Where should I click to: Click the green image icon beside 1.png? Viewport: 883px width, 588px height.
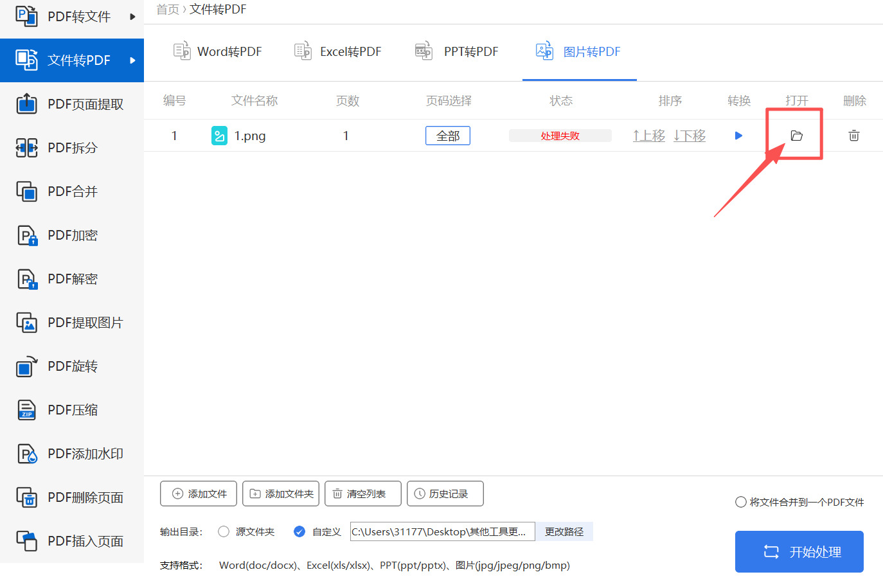click(x=219, y=136)
